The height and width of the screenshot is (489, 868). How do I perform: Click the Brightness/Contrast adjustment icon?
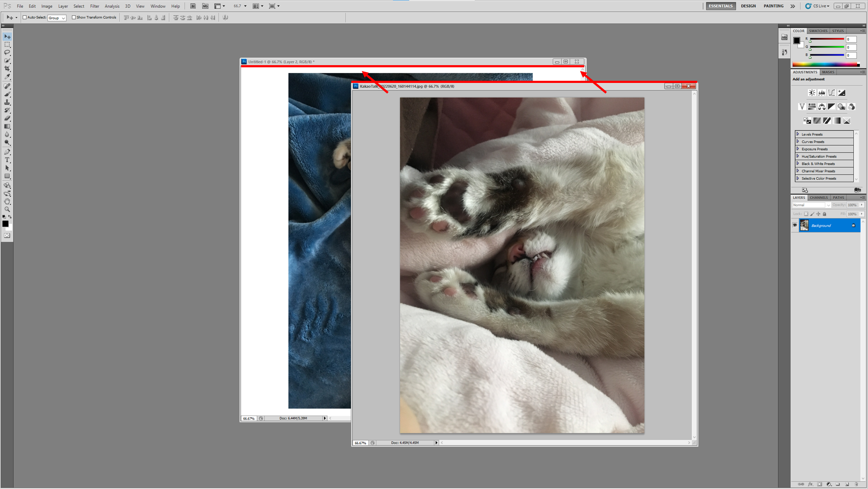pos(812,93)
